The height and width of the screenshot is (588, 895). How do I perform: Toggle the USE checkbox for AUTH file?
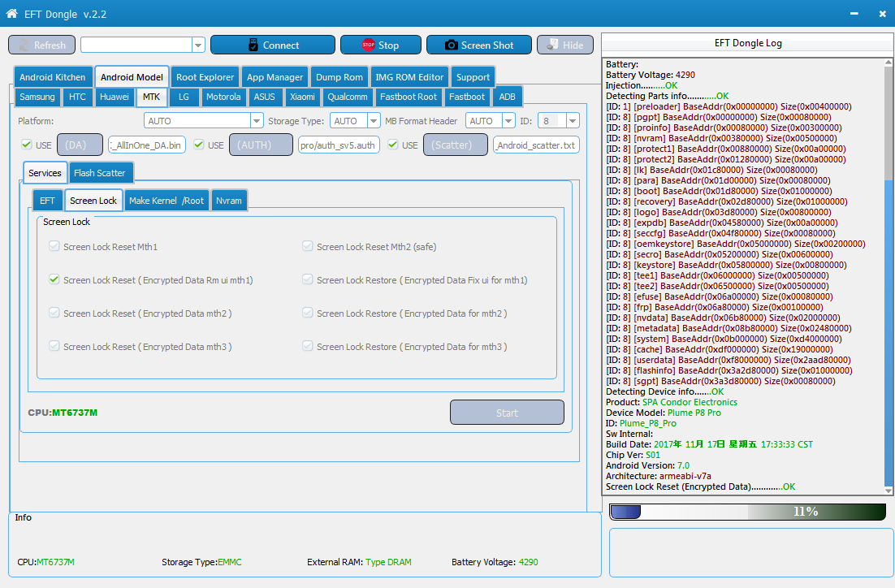click(199, 145)
